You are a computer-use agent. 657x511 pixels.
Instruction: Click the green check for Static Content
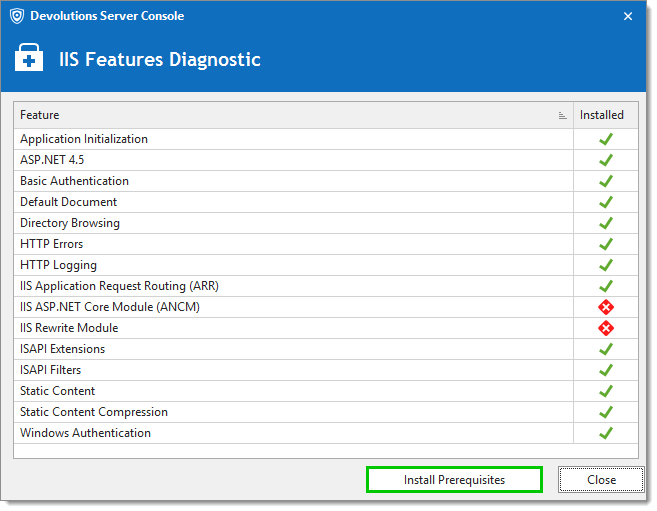tap(606, 391)
